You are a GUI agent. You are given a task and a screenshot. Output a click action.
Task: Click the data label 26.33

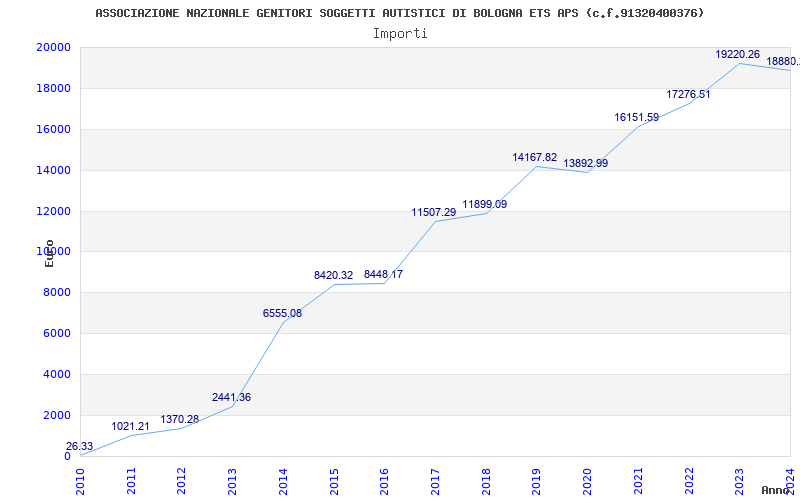pyautogui.click(x=79, y=446)
